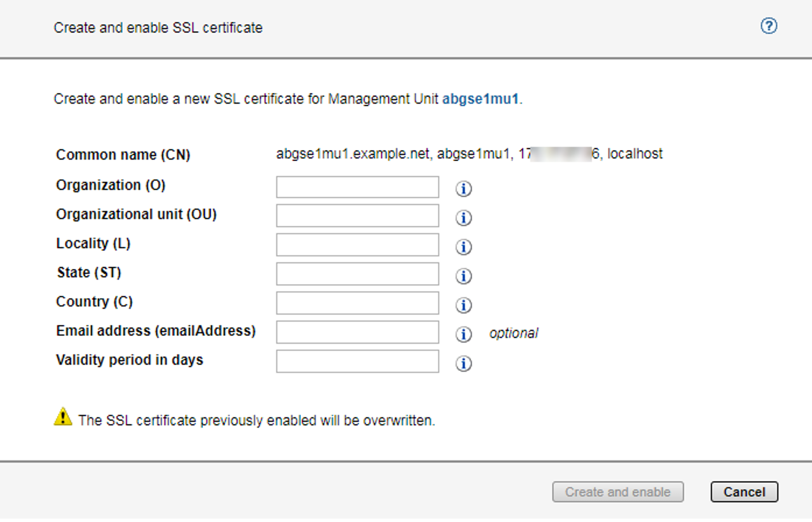Viewport: 812px width, 522px height.
Task: Click the Organizational unit (OU) input box
Action: [357, 216]
